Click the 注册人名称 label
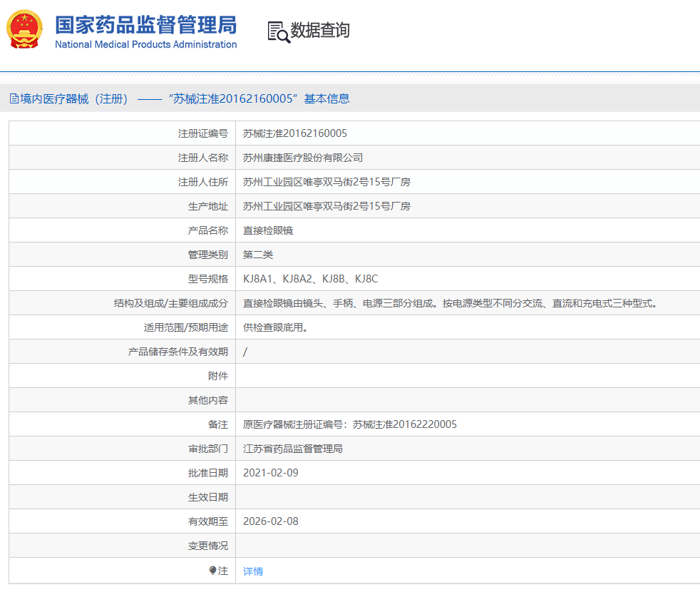 coord(203,158)
